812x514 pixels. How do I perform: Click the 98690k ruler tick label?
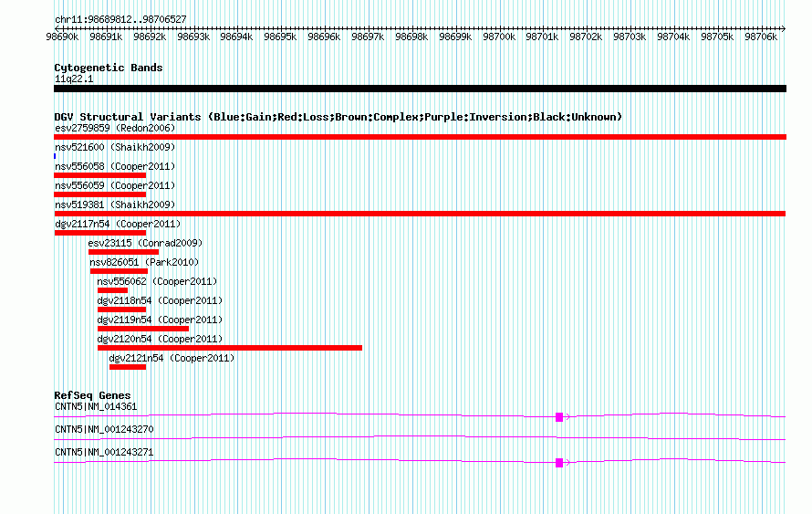(62, 37)
